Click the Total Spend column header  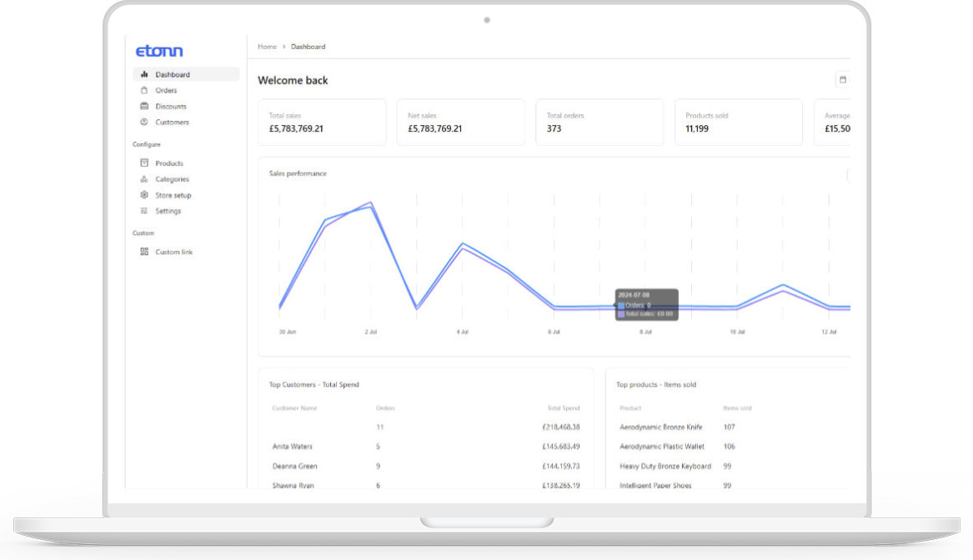click(x=564, y=408)
